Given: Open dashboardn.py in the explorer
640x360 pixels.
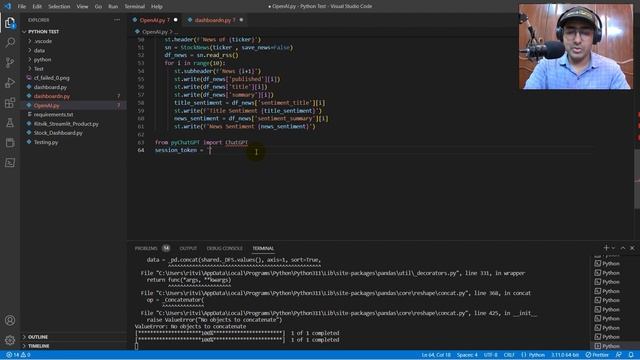Looking at the screenshot, I should pyautogui.click(x=52, y=96).
